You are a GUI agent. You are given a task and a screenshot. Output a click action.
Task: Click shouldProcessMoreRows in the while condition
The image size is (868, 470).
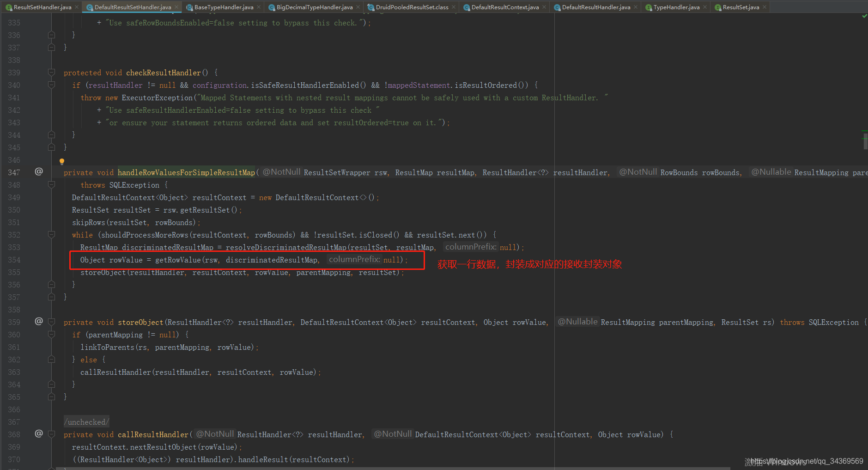click(145, 235)
